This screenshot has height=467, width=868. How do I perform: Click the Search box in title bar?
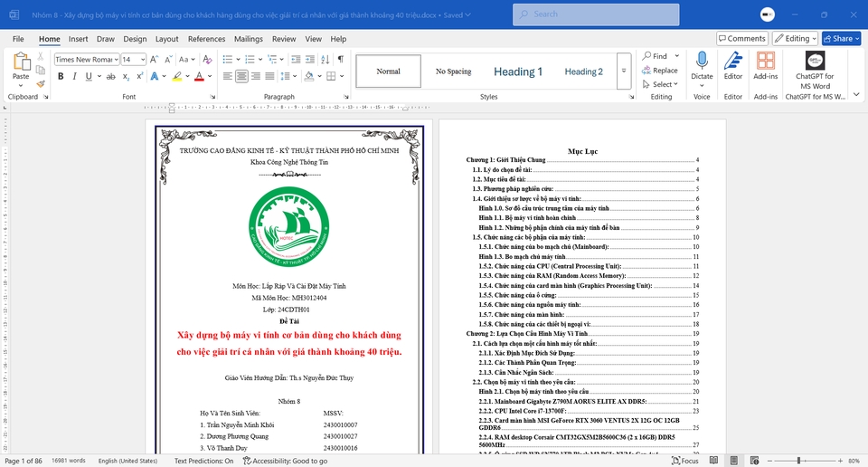click(x=596, y=14)
